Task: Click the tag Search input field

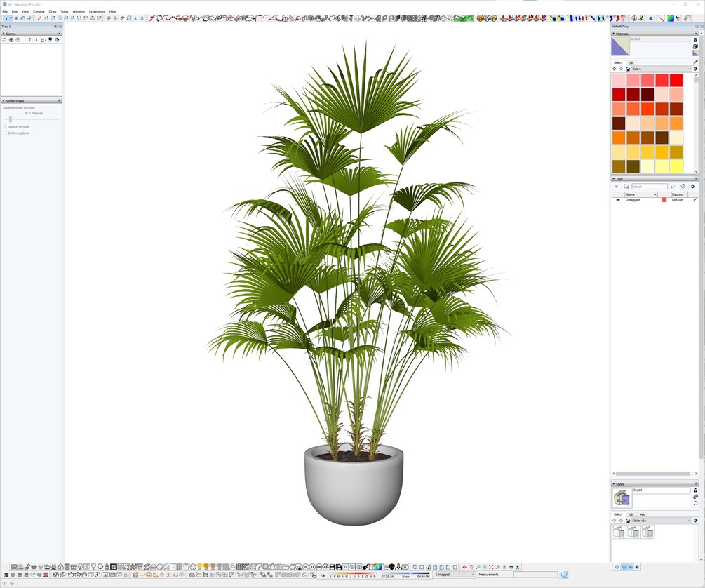Action: (650, 186)
